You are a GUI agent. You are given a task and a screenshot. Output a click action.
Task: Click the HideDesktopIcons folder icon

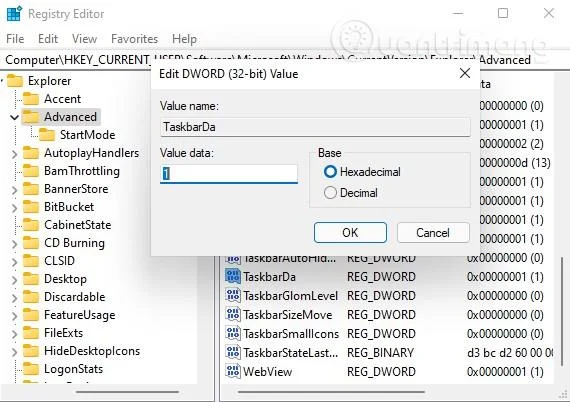tap(31, 351)
